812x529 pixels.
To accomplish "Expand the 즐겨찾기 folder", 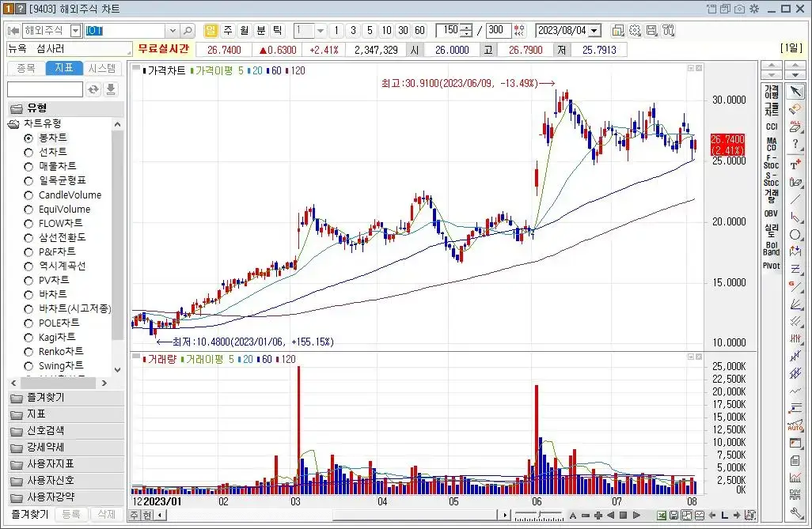I will point(65,398).
